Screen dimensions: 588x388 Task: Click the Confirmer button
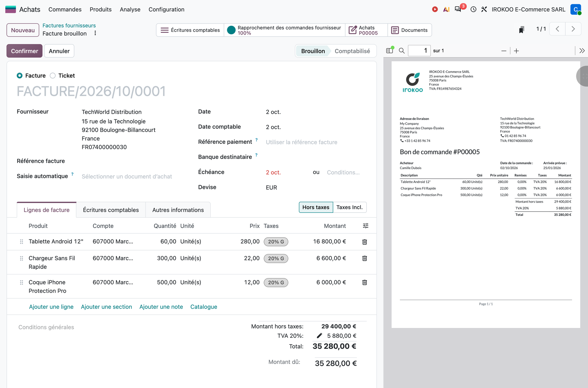pyautogui.click(x=24, y=51)
